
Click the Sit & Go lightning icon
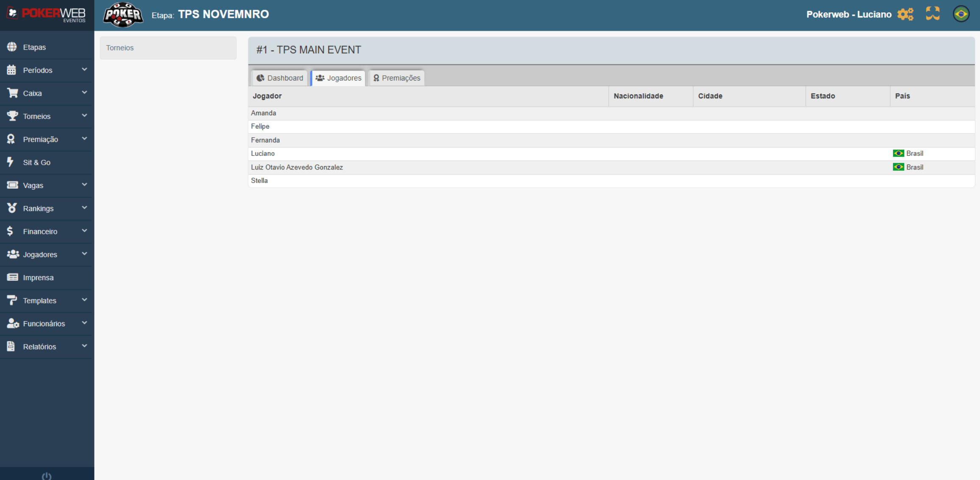(11, 162)
